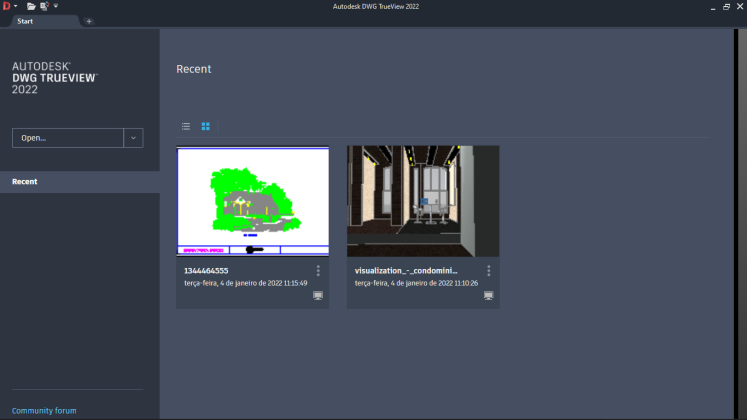
Task: Click the date text ending 11:15:49
Action: 246,283
